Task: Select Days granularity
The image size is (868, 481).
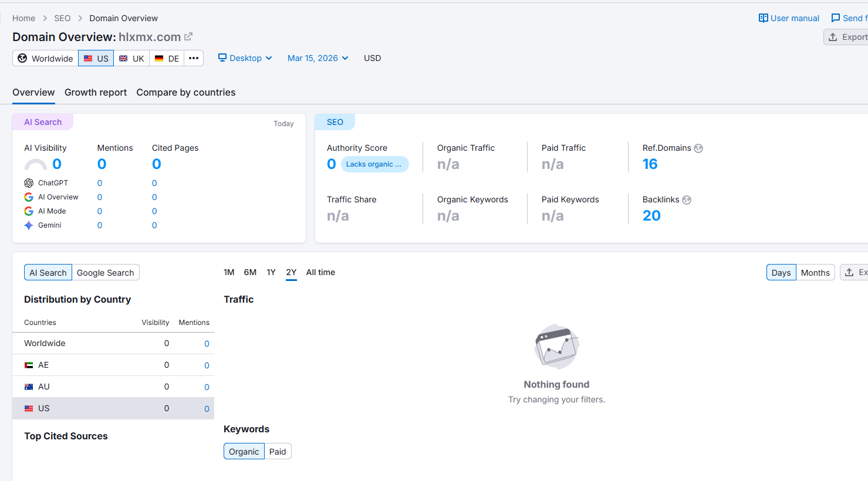Action: click(x=781, y=272)
